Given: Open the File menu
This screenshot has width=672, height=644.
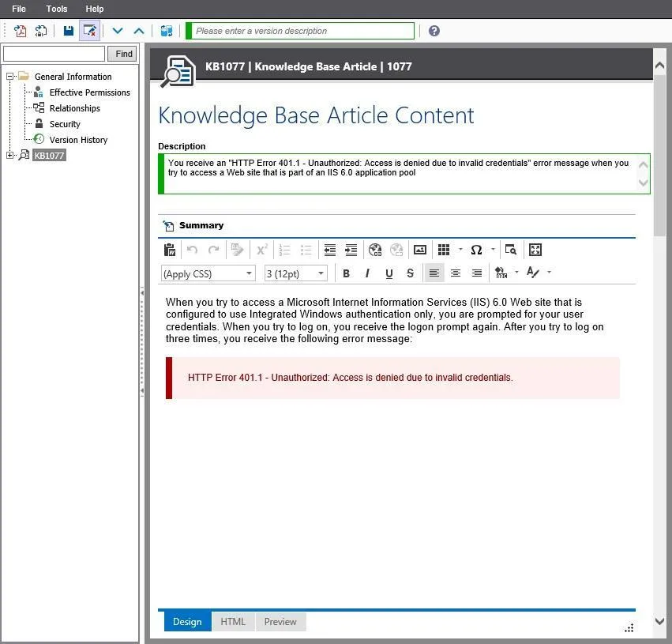Looking at the screenshot, I should (x=19, y=9).
